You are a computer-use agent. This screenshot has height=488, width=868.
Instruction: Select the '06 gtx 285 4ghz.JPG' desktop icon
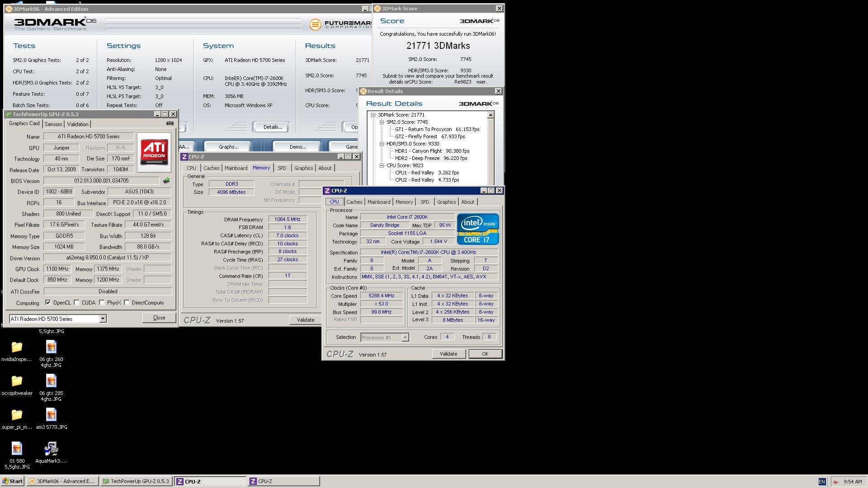pyautogui.click(x=51, y=387)
